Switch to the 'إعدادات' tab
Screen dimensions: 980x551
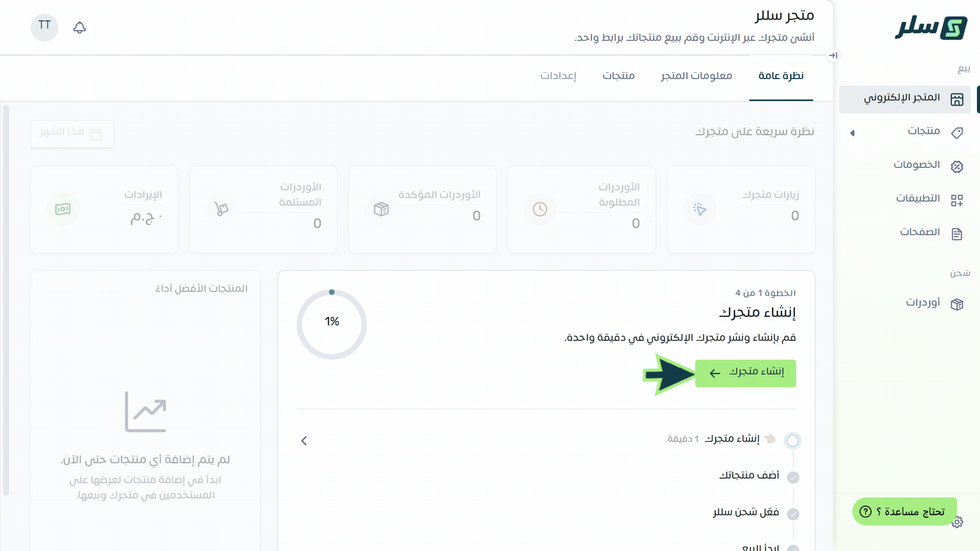click(558, 76)
